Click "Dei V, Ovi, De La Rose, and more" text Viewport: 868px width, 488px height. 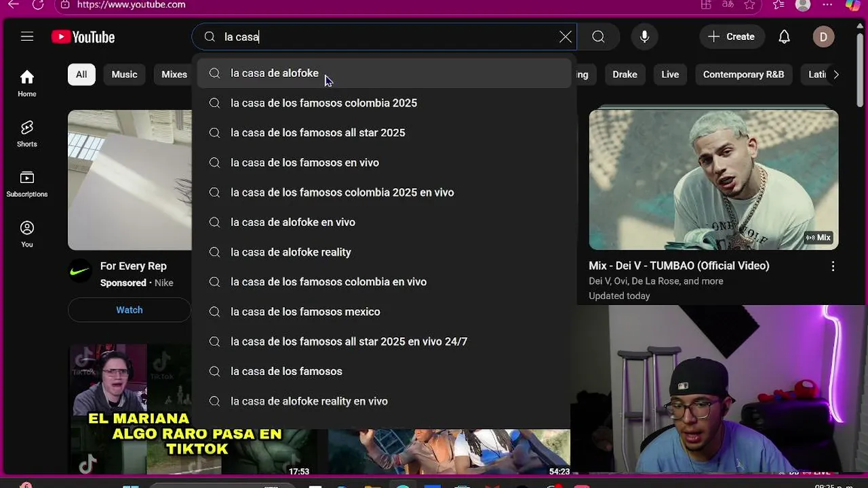(x=656, y=281)
